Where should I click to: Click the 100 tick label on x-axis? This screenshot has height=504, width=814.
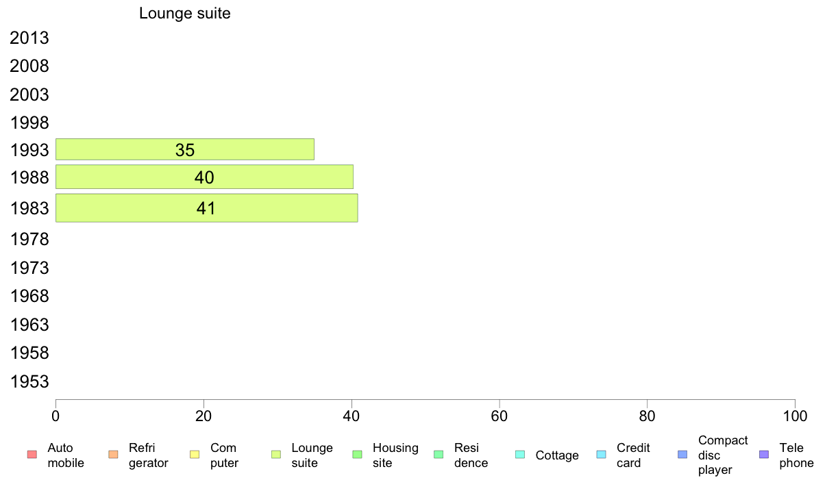(x=795, y=416)
